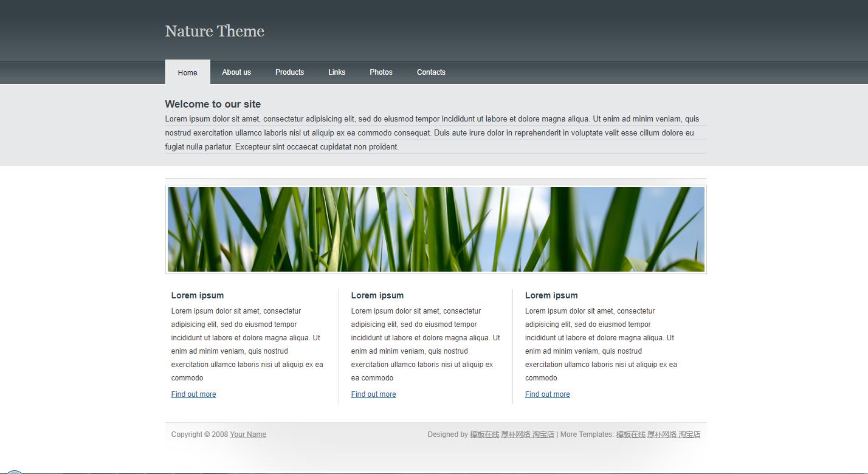Screen dimensions: 868x474
Task: Click Find out more in third column
Action: [x=547, y=394]
